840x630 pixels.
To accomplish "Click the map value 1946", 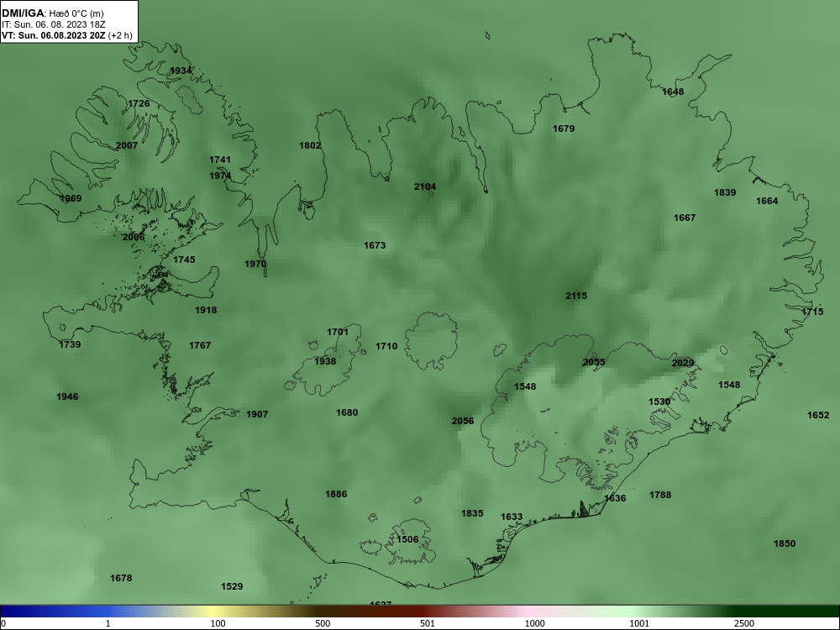I will [67, 397].
